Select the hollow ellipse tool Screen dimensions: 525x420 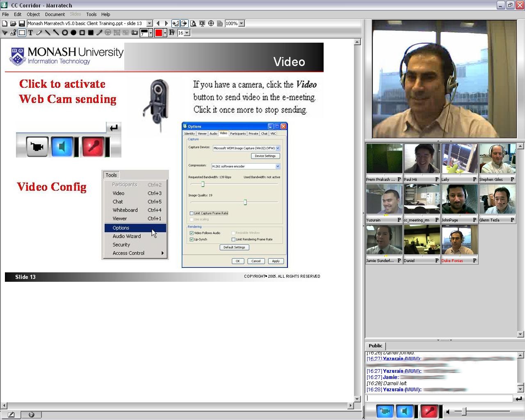coord(65,32)
